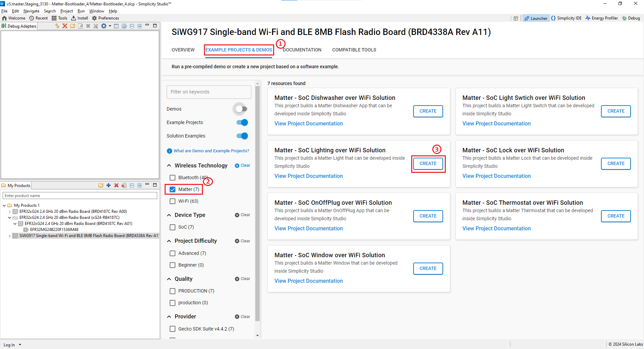The width and height of the screenshot is (644, 349).
Task: Collapse the Device Type filter section
Action: click(169, 215)
